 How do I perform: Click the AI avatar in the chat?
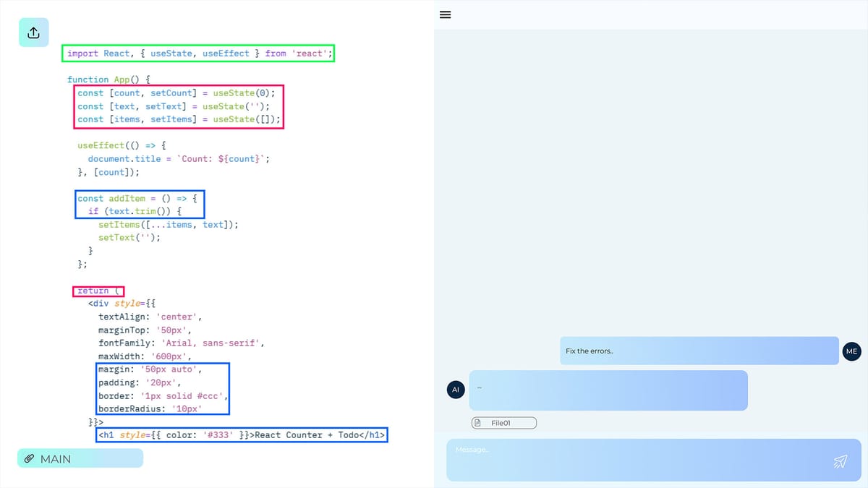point(455,389)
